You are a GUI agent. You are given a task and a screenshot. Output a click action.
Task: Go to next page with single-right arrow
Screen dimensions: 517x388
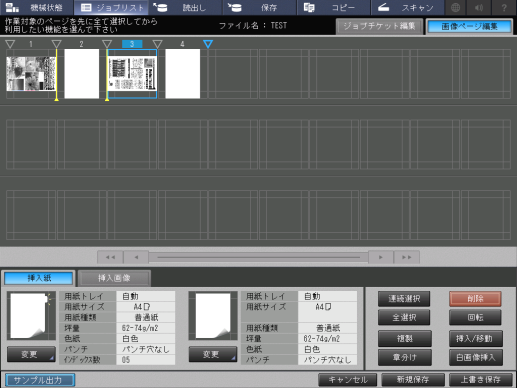tap(381, 257)
